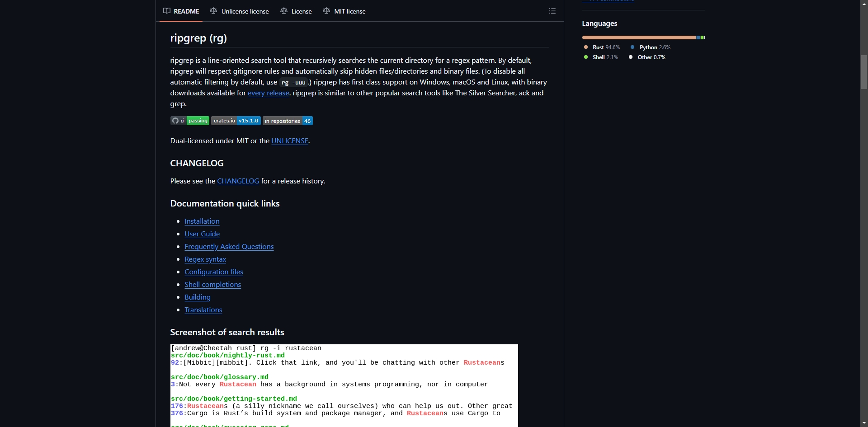
Task: Click the search results screenshot image
Action: (344, 385)
